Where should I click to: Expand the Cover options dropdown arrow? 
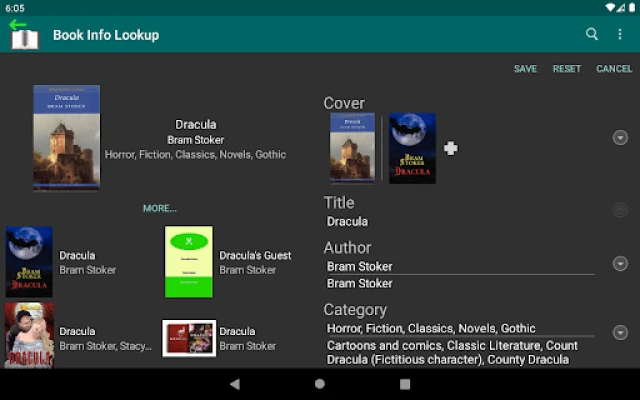tap(620, 137)
